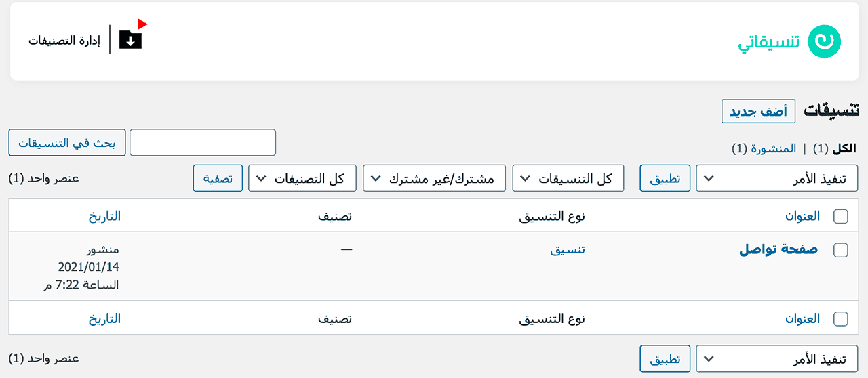Open top تنفيذ الأمر bulk actions dropdown

pos(776,178)
